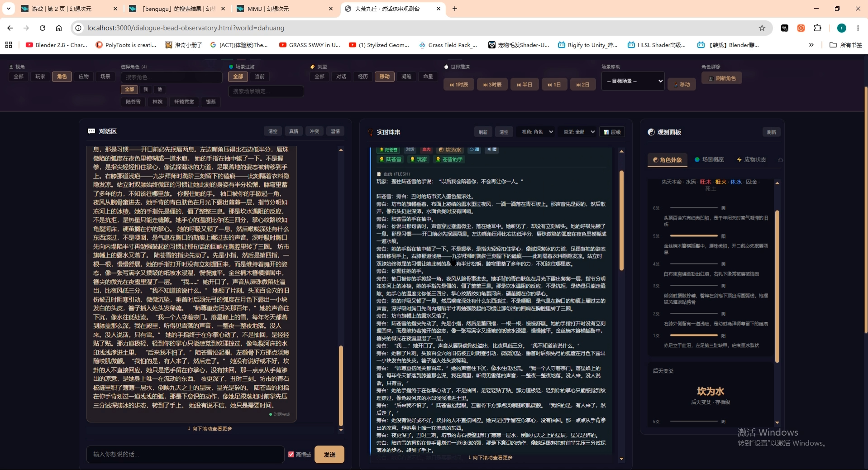Choose character chip 银磊

coord(211,102)
